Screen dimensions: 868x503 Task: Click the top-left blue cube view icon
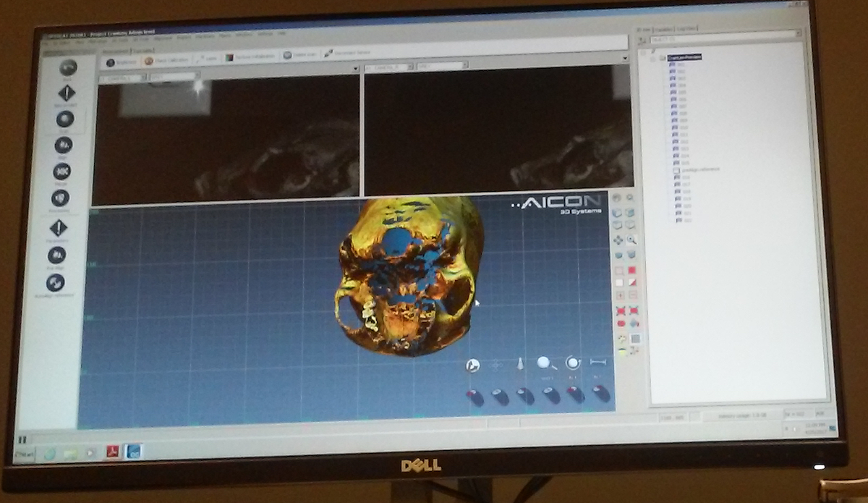pos(618,214)
